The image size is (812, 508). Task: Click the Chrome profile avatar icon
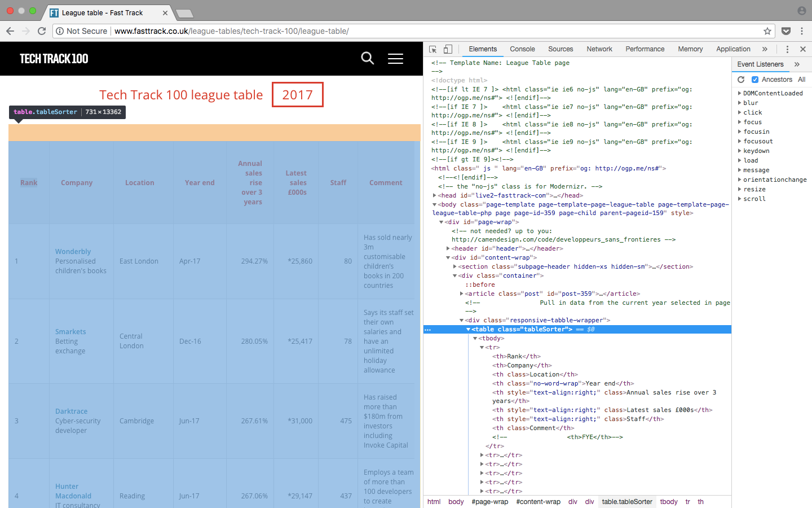point(802,11)
